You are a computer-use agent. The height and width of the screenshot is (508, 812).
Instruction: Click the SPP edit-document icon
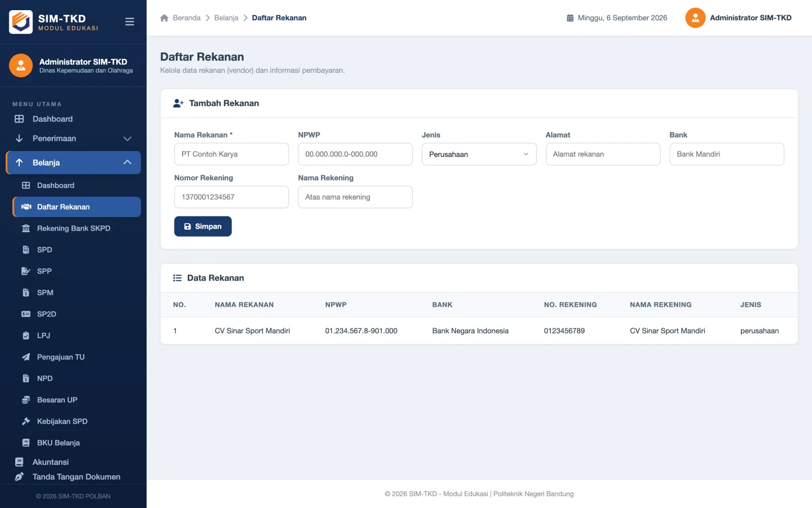[26, 271]
